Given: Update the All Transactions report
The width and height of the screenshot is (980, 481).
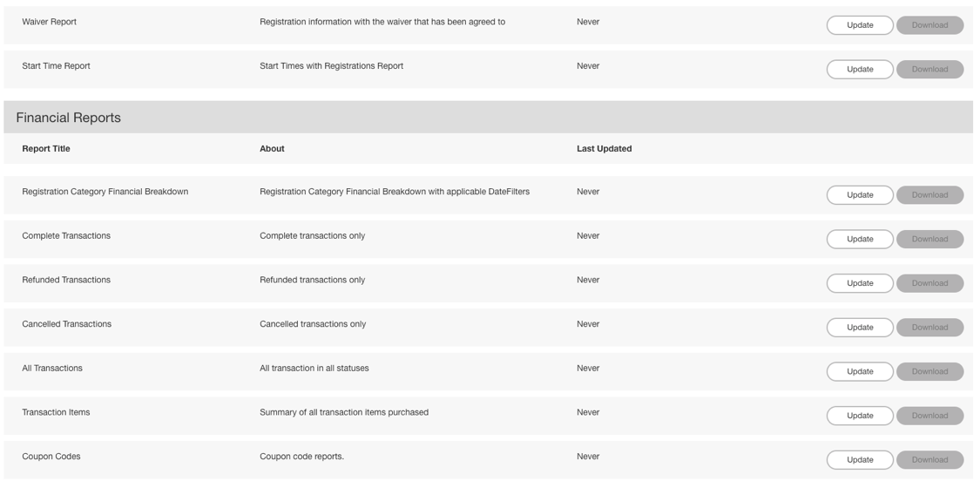Looking at the screenshot, I should tap(860, 372).
